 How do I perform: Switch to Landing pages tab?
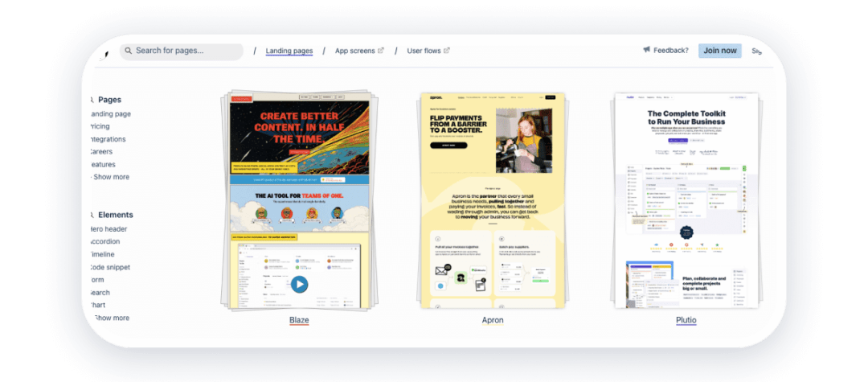point(289,51)
